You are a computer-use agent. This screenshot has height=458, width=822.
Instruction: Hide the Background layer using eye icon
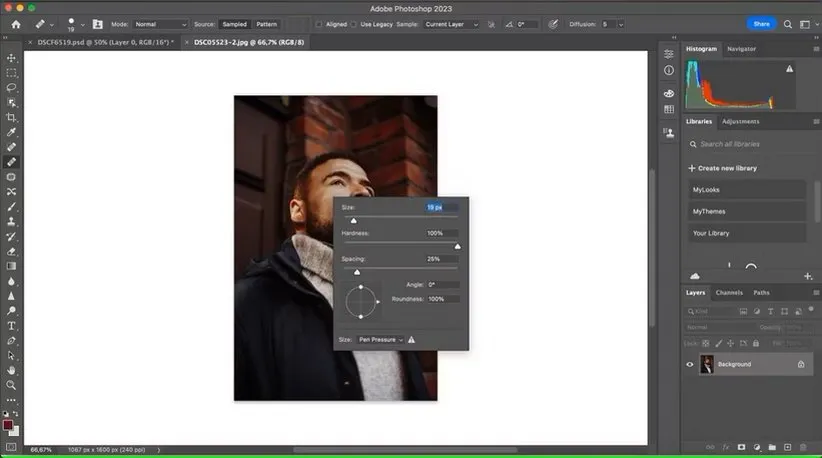689,364
